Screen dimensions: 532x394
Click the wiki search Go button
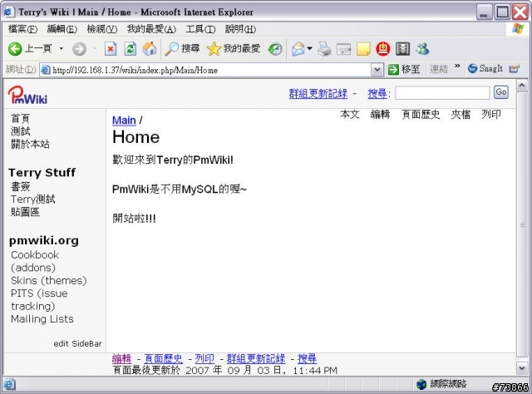(501, 92)
